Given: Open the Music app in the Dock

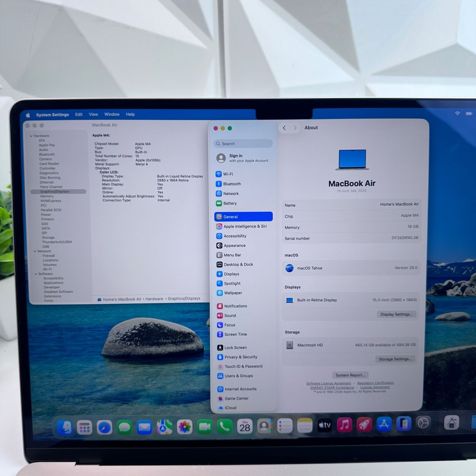Looking at the screenshot, I should click(x=344, y=425).
